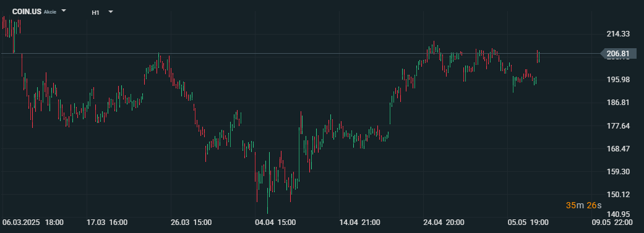Click the 150.12 price axis label
This screenshot has height=233, width=644.
tap(619, 194)
